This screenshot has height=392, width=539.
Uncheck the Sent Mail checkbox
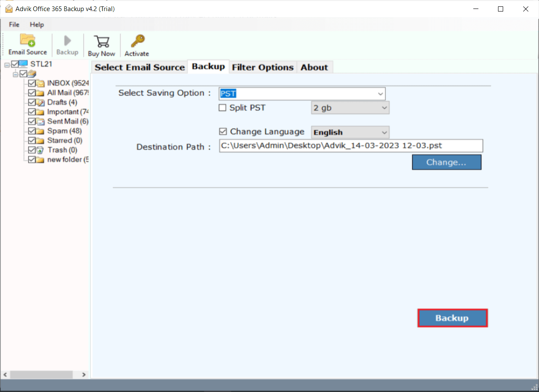pos(32,122)
